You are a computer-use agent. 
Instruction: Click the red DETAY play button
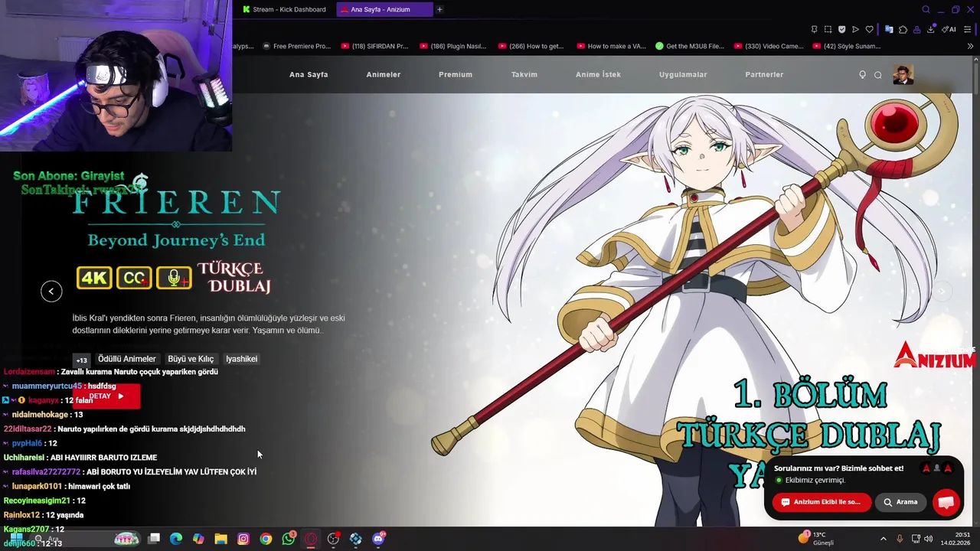(x=106, y=396)
